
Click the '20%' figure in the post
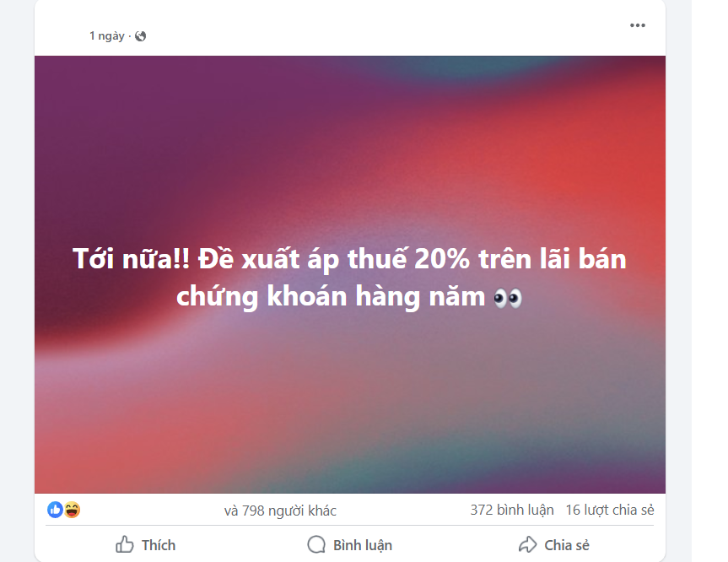click(x=442, y=259)
